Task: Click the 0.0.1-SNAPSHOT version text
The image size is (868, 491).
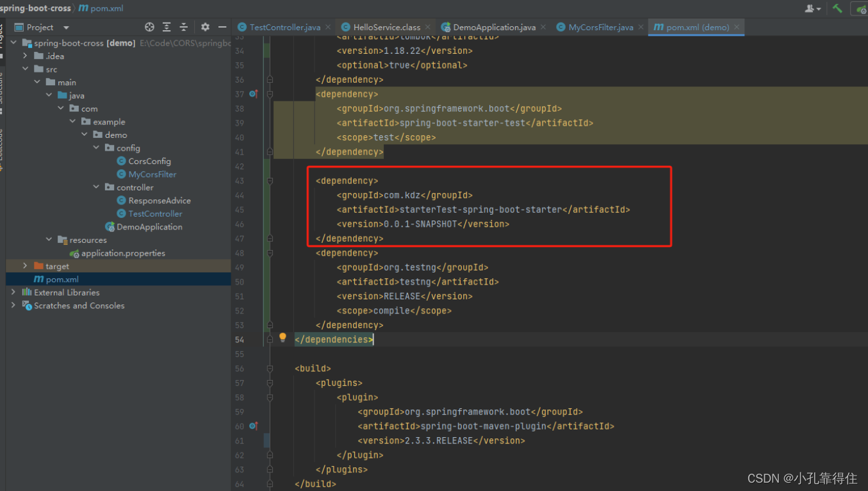Action: pyautogui.click(x=420, y=224)
